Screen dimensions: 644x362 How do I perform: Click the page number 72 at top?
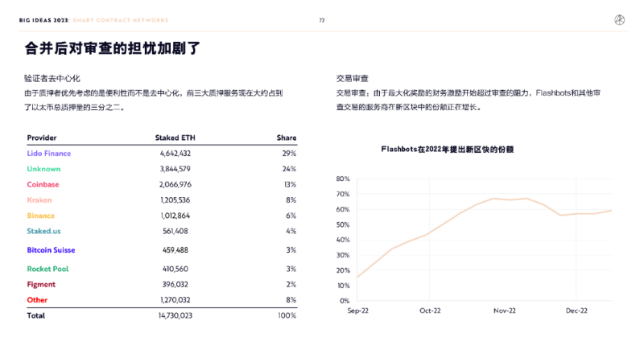pyautogui.click(x=322, y=20)
